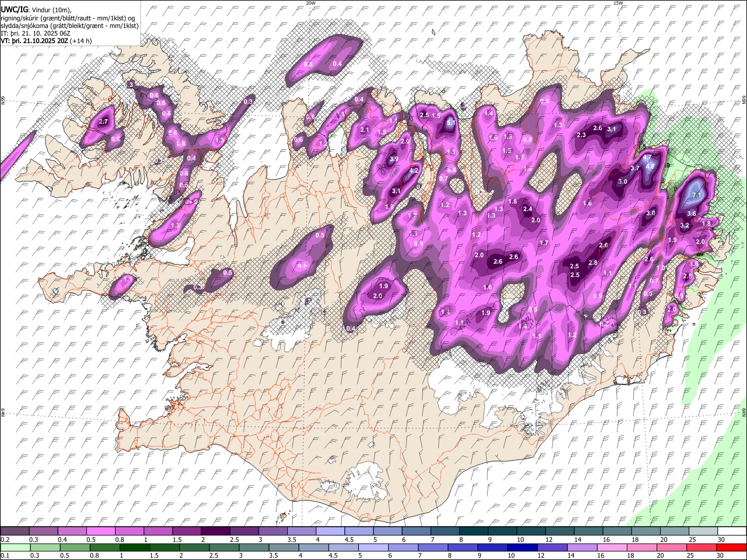747x560 pixels.
Task: Click the 'slydda/snjókoma' legend description line
Action: click(69, 26)
